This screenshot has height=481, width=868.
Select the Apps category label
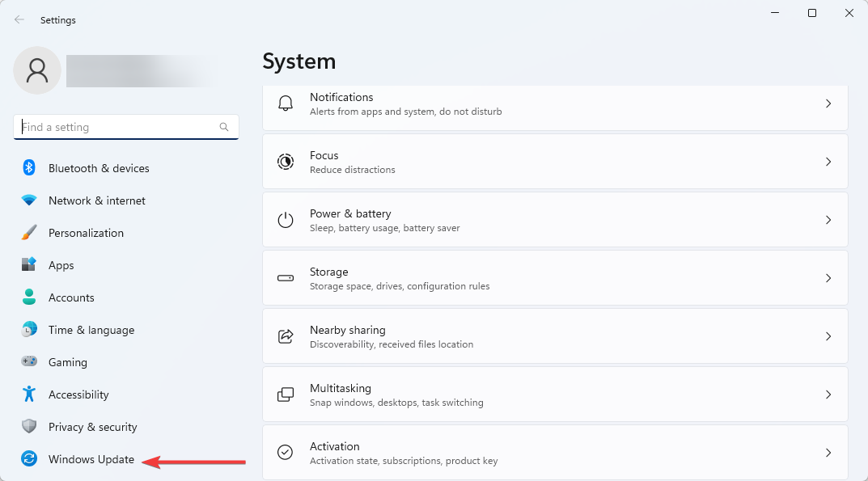61,266
